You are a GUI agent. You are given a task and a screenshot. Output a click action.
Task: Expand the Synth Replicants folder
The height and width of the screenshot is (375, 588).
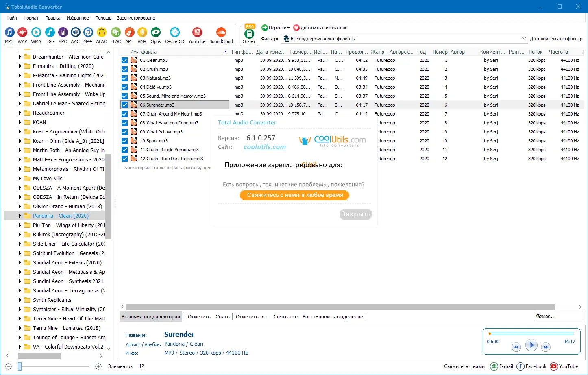pos(20,300)
